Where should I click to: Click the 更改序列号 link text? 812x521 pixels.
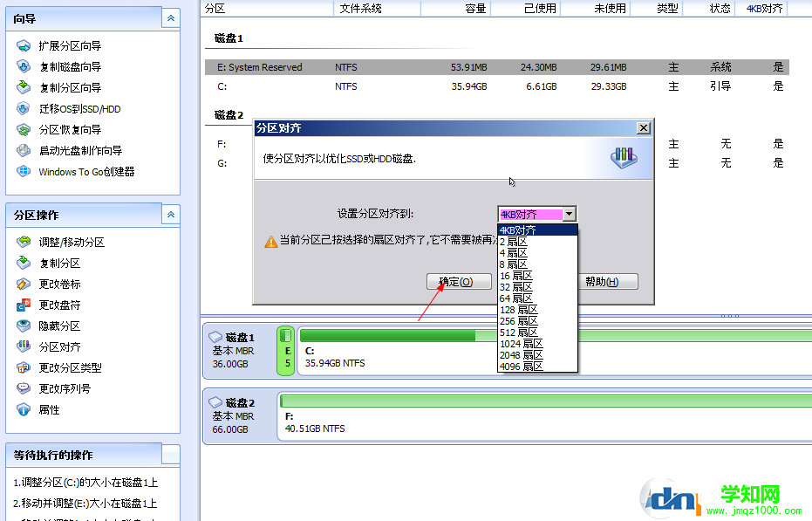point(65,388)
